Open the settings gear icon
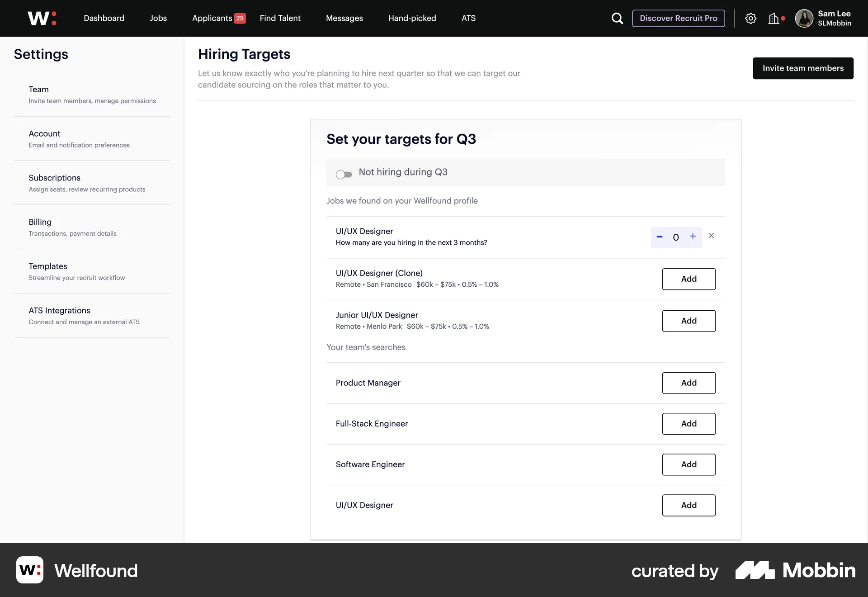 click(751, 19)
